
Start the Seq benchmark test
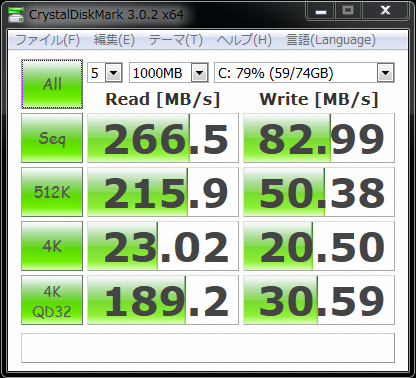coord(52,138)
